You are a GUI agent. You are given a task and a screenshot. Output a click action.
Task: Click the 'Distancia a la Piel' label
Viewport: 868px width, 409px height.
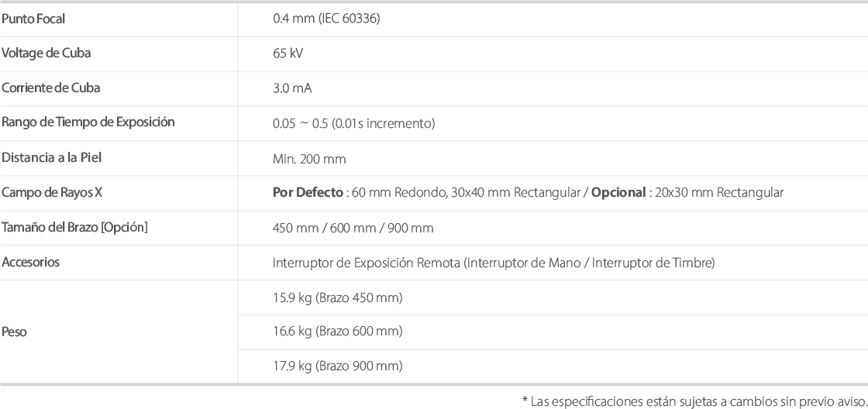pos(52,157)
